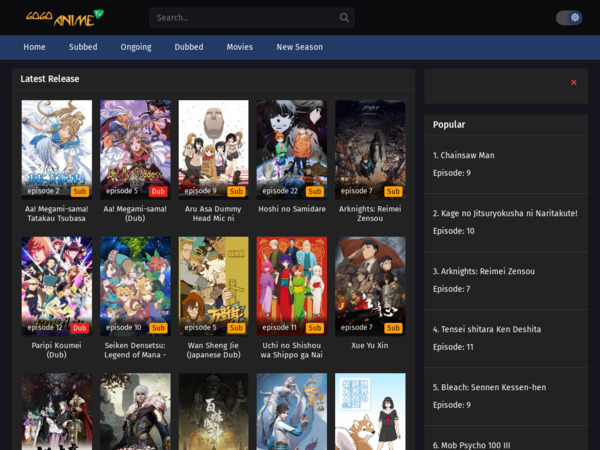Open Seiken Densetsu: Legend of Mana poster
This screenshot has height=450, width=600.
click(x=135, y=286)
